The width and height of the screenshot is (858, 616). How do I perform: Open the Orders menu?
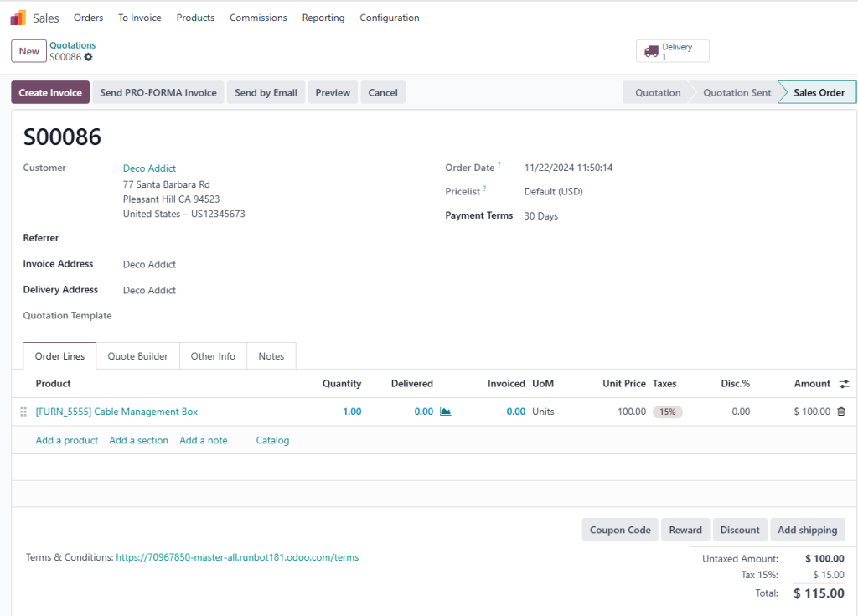[x=88, y=18]
